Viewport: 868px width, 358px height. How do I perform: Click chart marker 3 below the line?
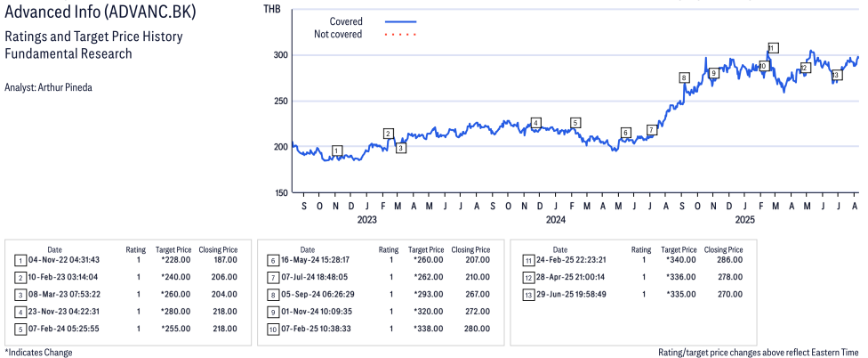tap(401, 148)
